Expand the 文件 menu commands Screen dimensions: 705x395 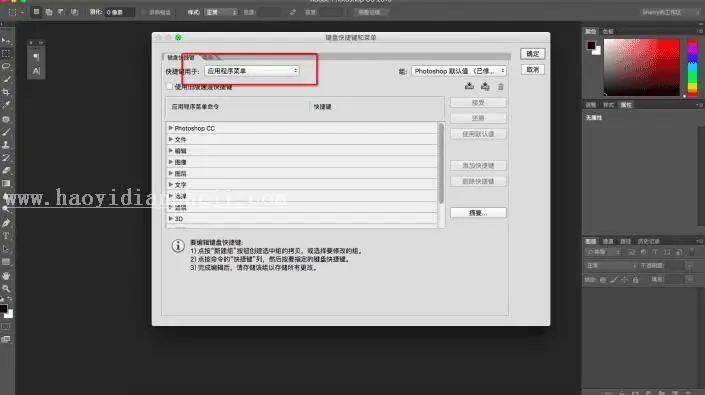(171, 139)
